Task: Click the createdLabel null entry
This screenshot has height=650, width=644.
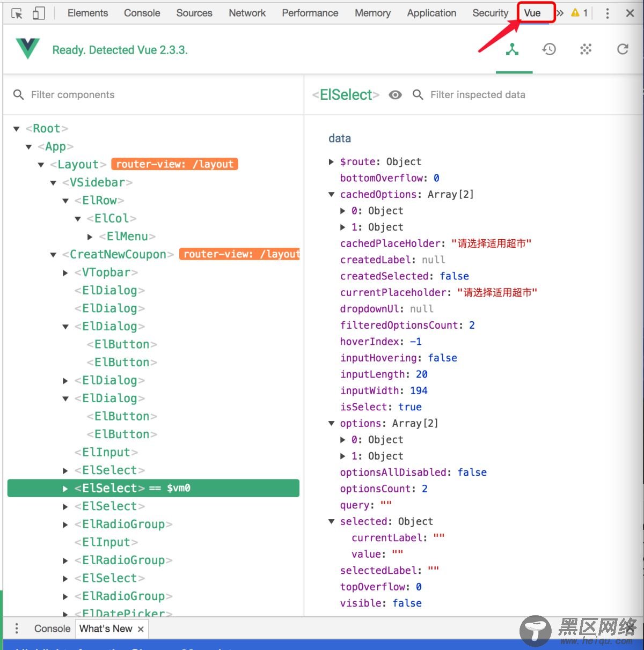Action: [x=393, y=260]
